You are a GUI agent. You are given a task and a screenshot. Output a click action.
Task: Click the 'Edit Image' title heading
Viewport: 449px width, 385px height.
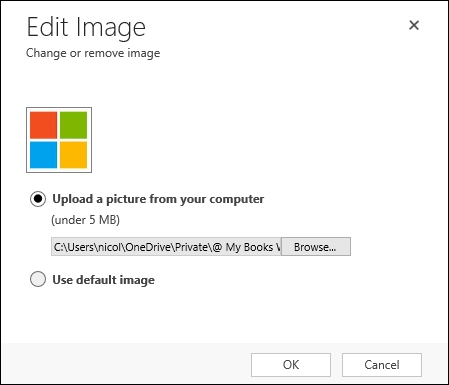point(86,28)
